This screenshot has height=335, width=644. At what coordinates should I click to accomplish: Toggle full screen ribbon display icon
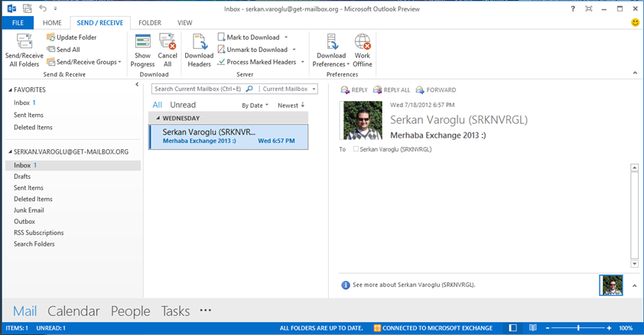point(589,8)
